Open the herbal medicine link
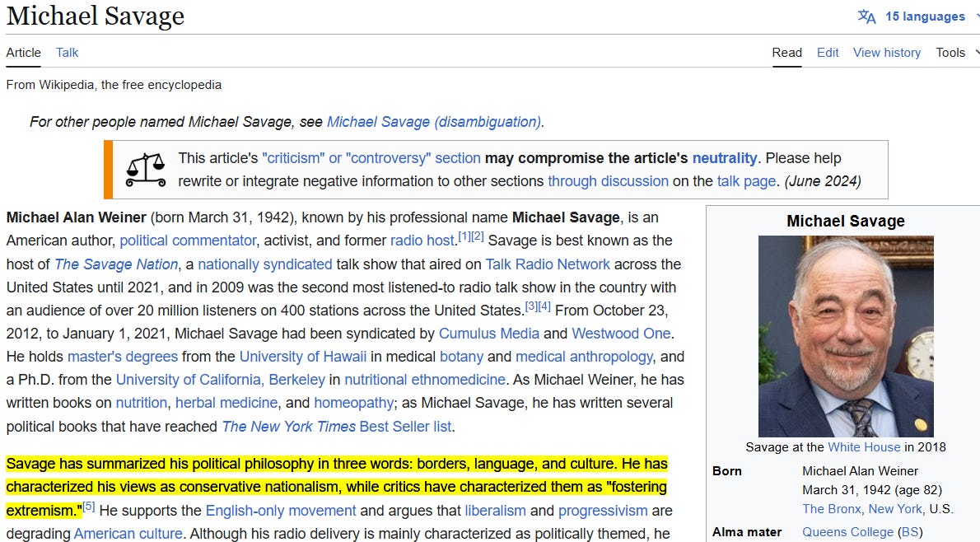 226,404
